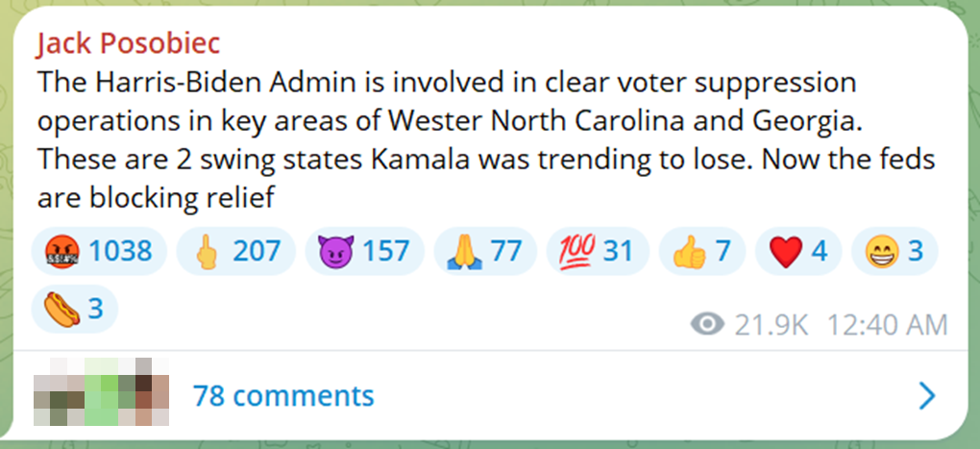Open Jack Posobiec's profile name
Screen dimensions: 980x449
pos(128,44)
